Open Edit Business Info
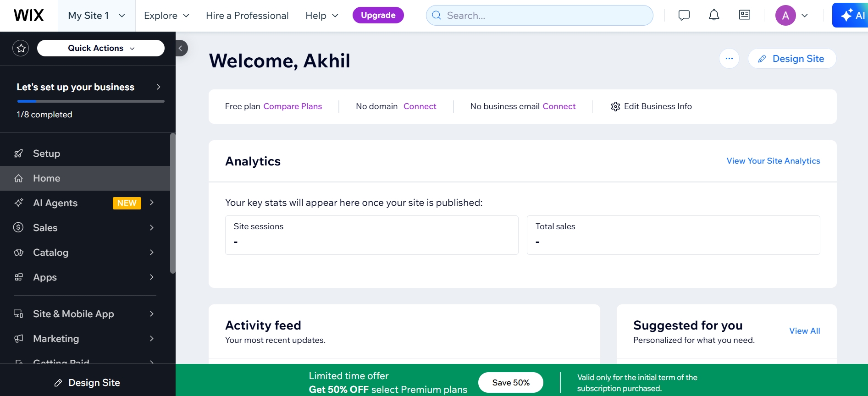Screen dimensions: 868x396 [651, 106]
